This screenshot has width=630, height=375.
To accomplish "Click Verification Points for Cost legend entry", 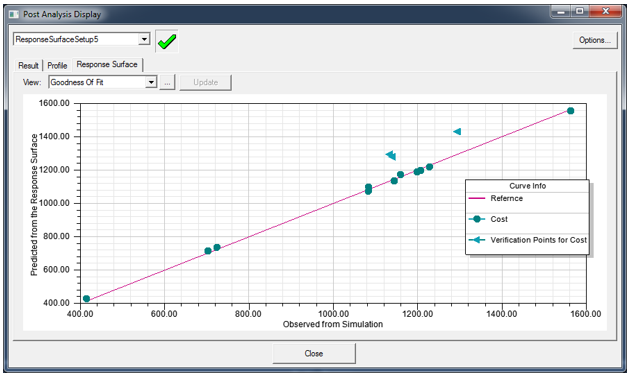I will point(538,240).
